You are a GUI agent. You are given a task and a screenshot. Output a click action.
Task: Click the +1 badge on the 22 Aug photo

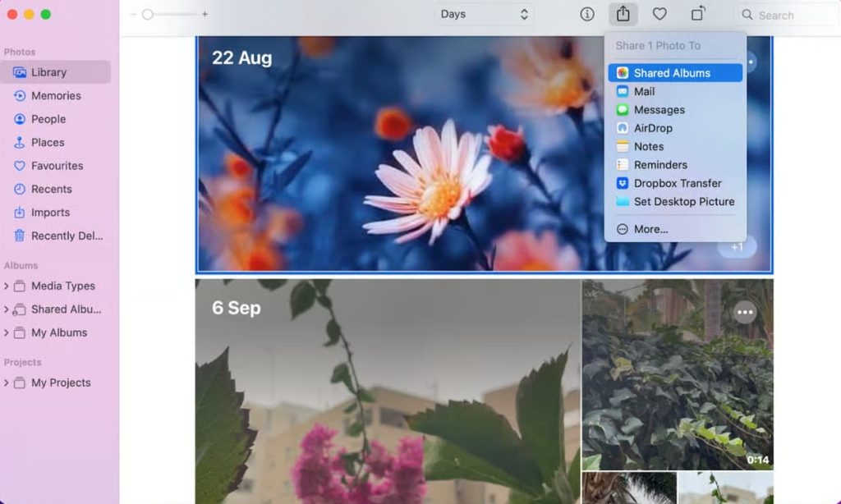[737, 247]
